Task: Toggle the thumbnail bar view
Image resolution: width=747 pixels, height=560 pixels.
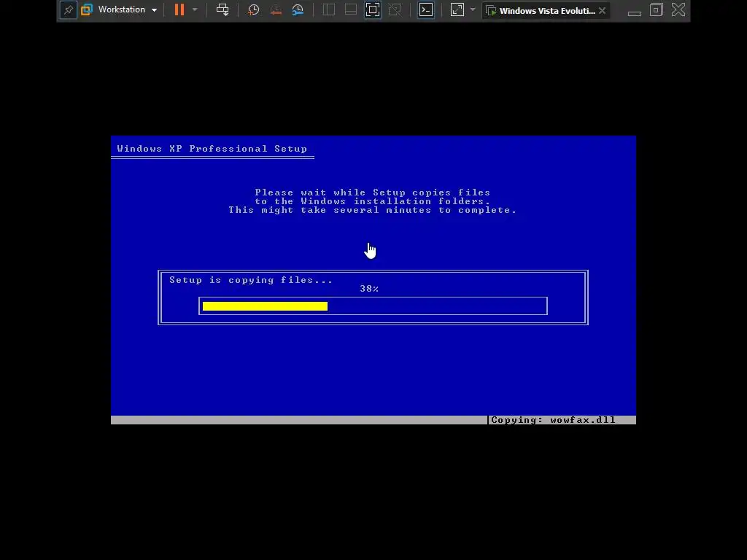Action: pos(351,9)
